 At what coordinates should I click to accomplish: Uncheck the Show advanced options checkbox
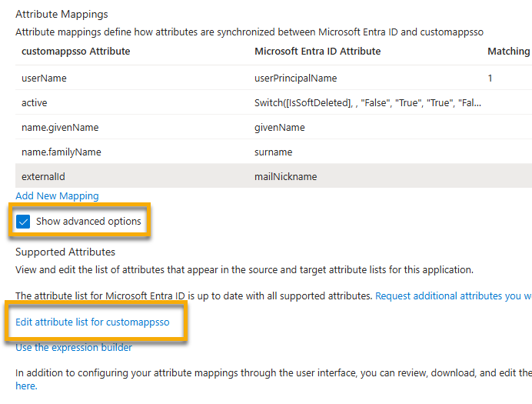click(x=23, y=222)
